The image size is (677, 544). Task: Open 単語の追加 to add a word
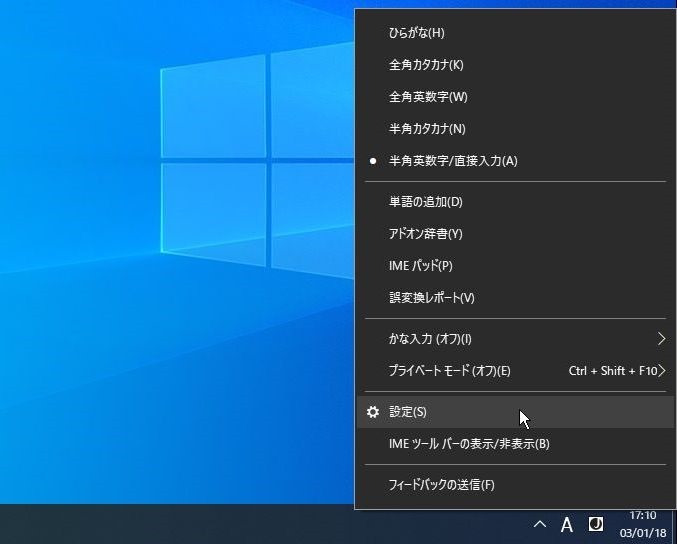pos(425,202)
